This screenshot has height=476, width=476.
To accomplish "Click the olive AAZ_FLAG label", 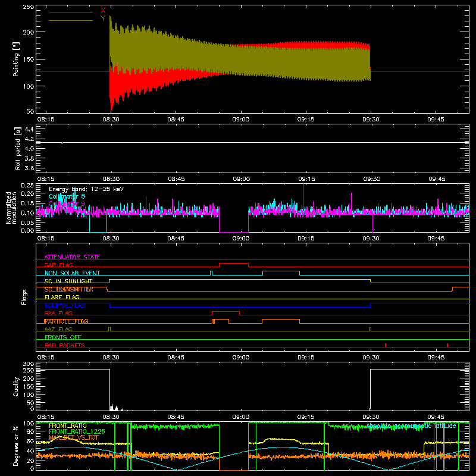I will [58, 329].
